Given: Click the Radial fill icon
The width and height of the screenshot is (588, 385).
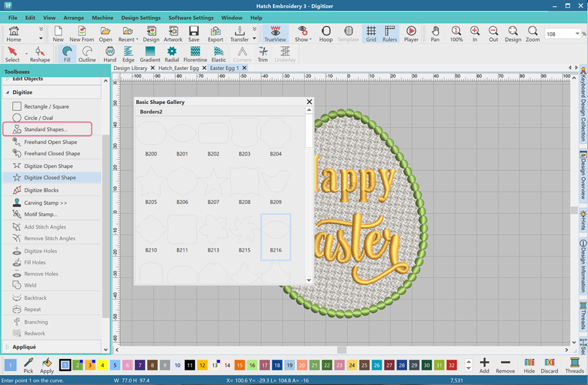Looking at the screenshot, I should (172, 54).
